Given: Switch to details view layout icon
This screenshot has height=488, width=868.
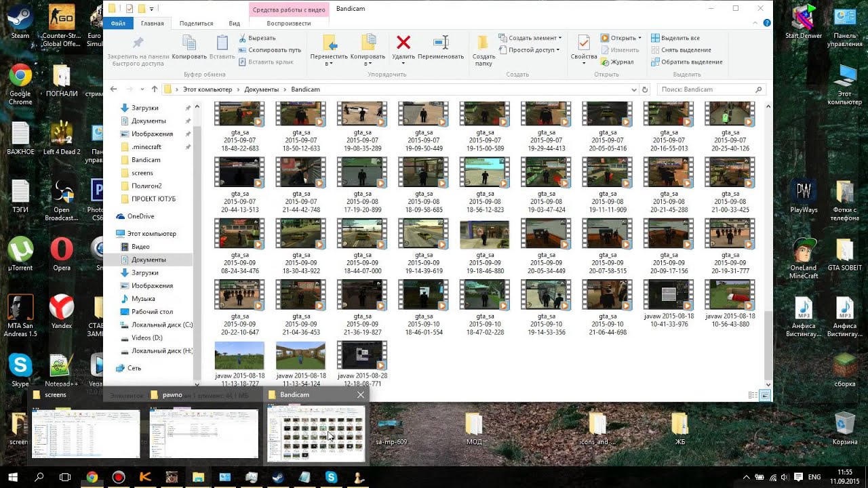Looking at the screenshot, I should pyautogui.click(x=752, y=395).
